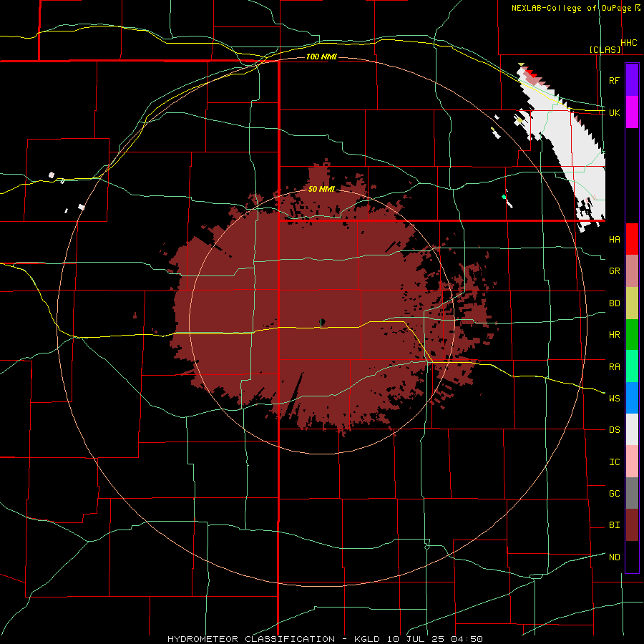Click the "[CLAS]" legend header text
The width and height of the screenshot is (644, 644).
605,49
